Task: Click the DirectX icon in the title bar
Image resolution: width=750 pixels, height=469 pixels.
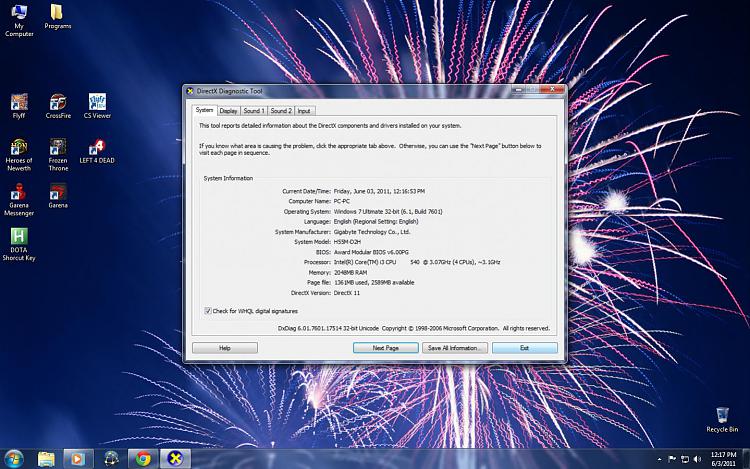Action: [190, 91]
